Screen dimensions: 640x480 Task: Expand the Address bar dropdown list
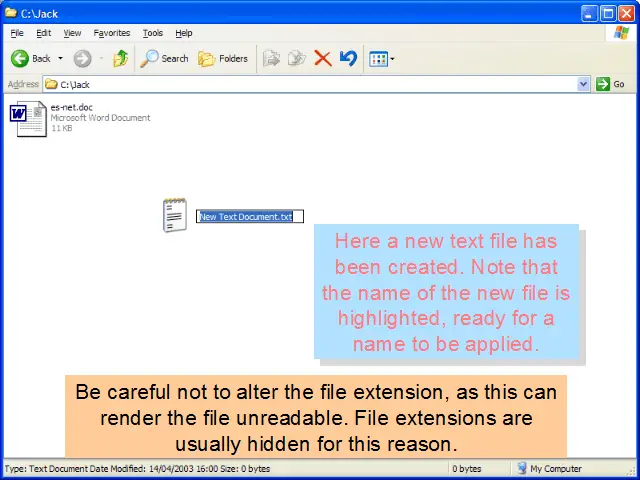pos(584,85)
